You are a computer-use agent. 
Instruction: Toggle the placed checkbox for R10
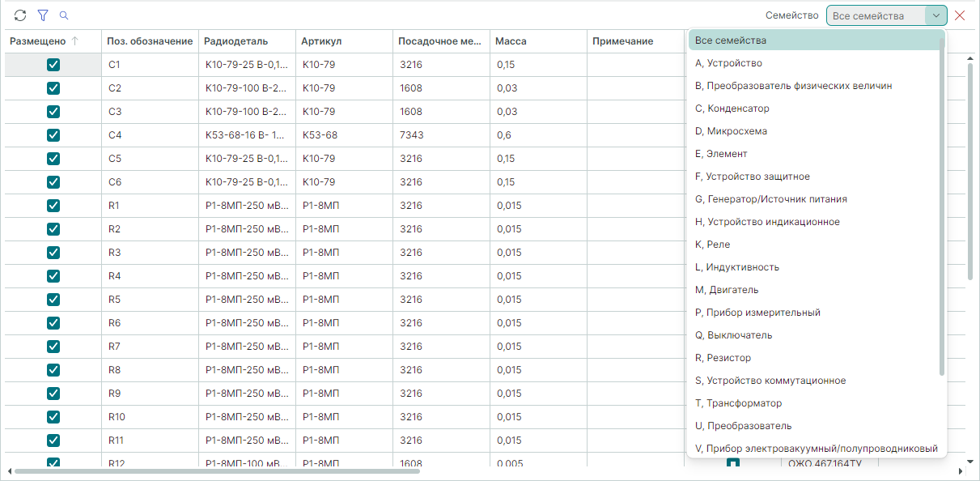tap(53, 417)
